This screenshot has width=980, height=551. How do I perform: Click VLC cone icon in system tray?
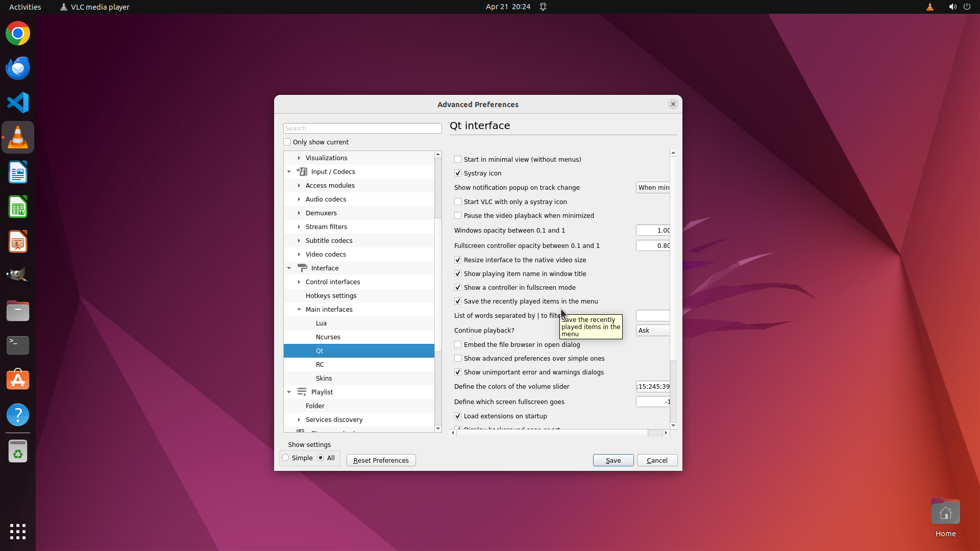[x=929, y=7]
